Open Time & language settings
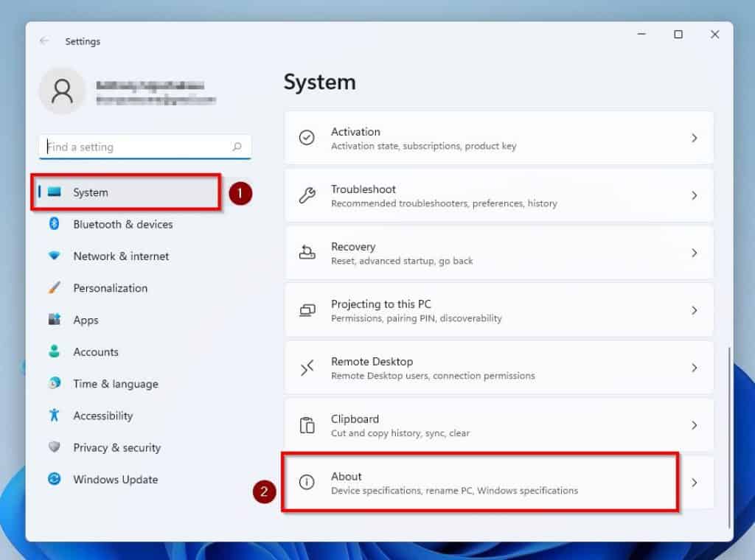The image size is (755, 560). 116,384
